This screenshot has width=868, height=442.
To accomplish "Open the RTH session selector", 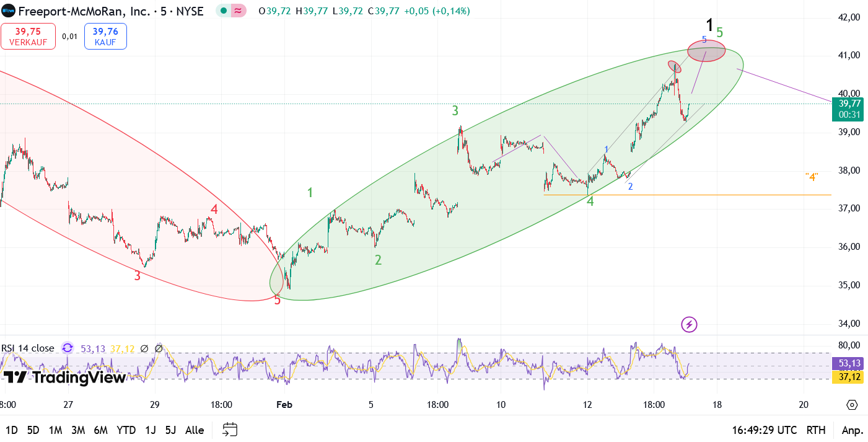I will pos(815,430).
